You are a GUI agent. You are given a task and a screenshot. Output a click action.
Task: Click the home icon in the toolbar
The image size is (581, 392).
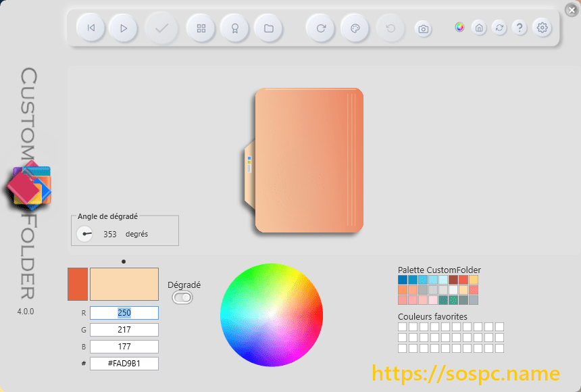click(x=479, y=28)
